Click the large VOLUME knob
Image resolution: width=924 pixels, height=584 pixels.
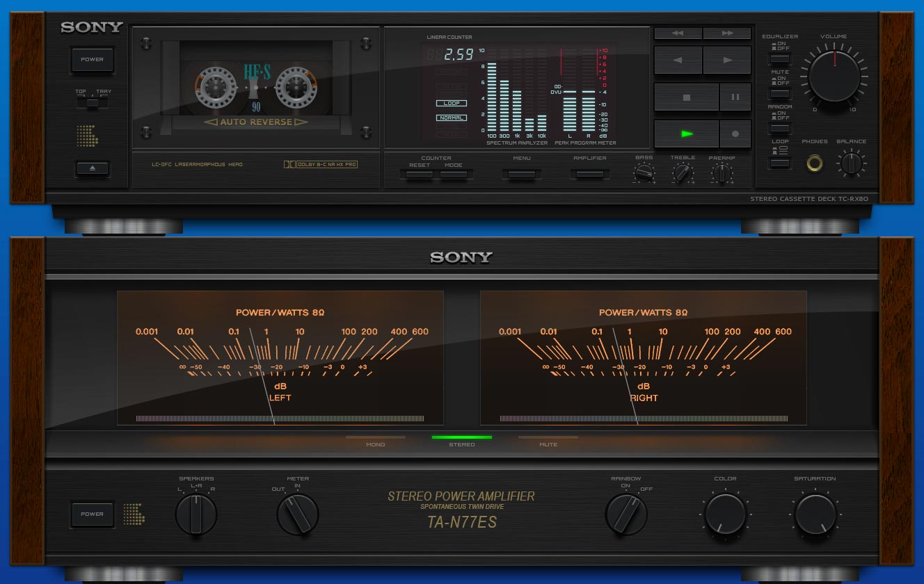(834, 75)
